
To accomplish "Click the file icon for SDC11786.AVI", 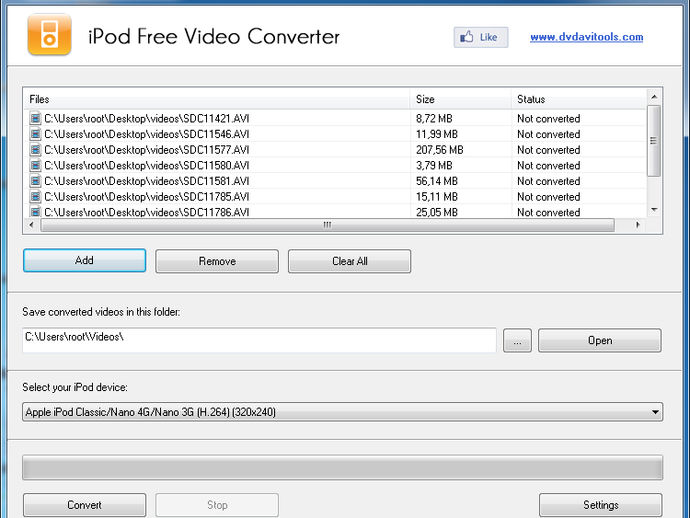I will 35,212.
